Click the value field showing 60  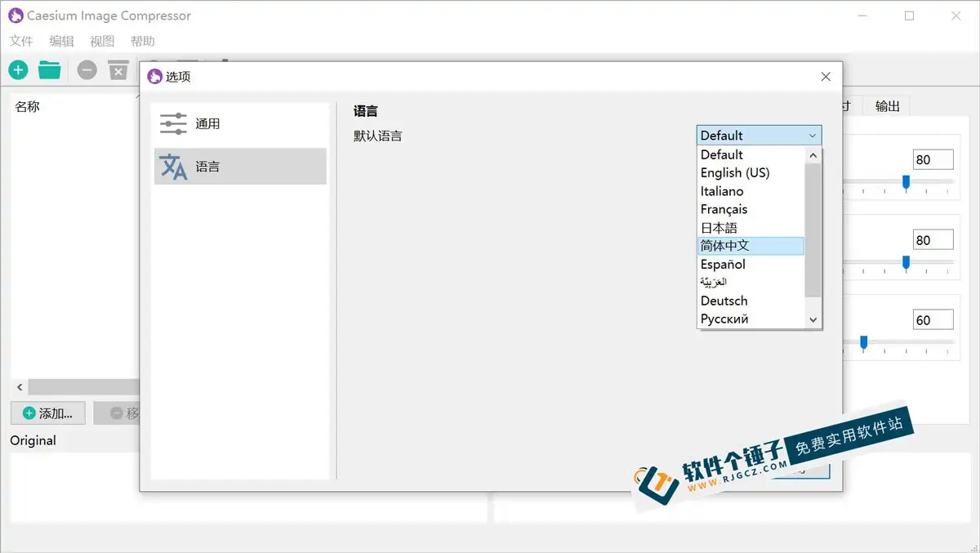(933, 320)
